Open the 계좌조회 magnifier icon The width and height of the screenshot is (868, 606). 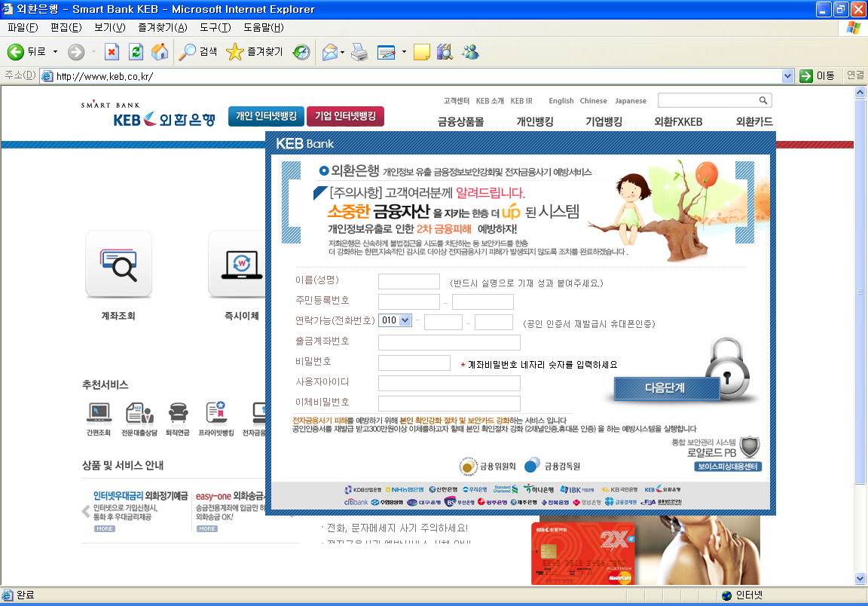[x=118, y=265]
